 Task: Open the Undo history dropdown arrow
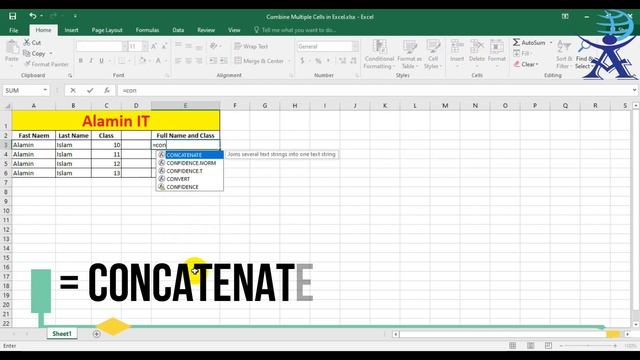(42, 16)
